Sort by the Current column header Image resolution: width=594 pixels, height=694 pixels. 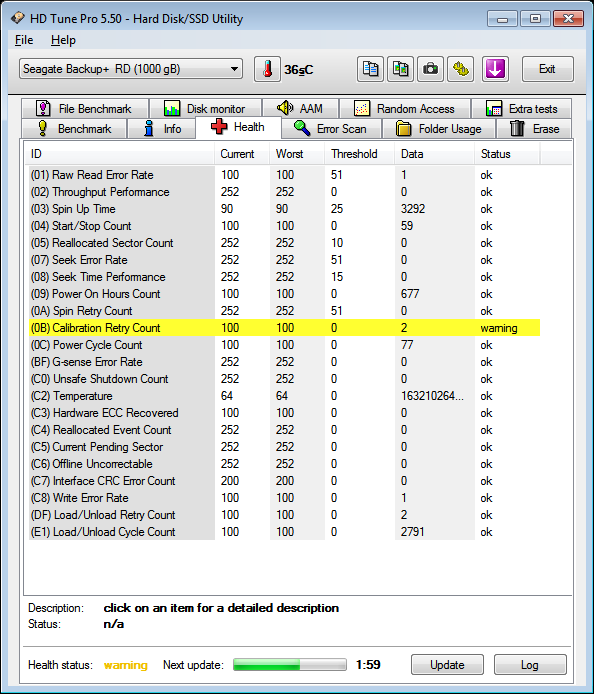tap(242, 154)
